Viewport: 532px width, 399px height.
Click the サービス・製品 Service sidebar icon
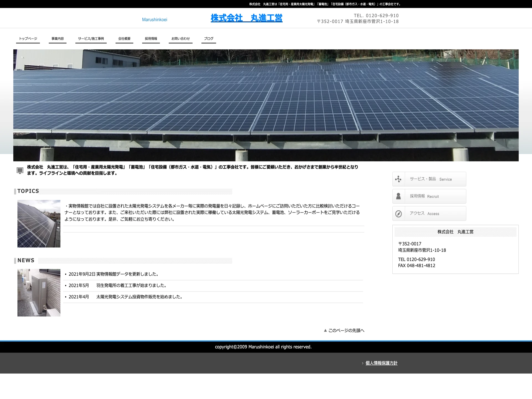click(x=399, y=179)
